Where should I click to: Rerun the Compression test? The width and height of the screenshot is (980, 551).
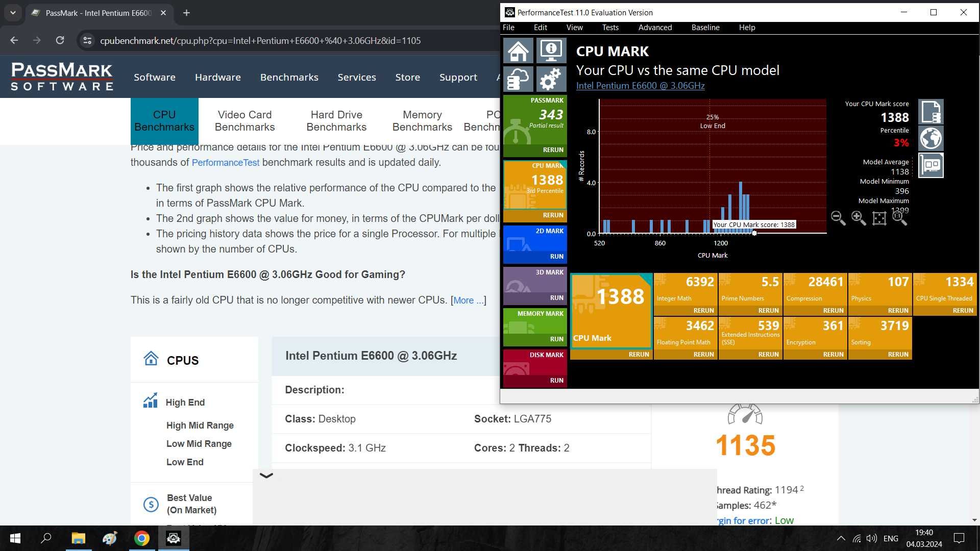[x=834, y=311]
